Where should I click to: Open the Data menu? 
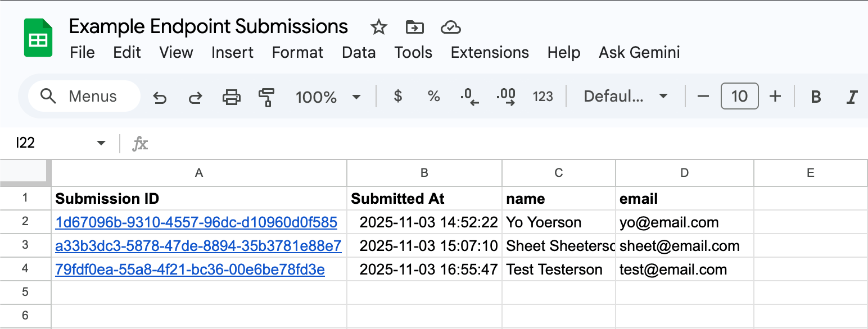point(359,52)
